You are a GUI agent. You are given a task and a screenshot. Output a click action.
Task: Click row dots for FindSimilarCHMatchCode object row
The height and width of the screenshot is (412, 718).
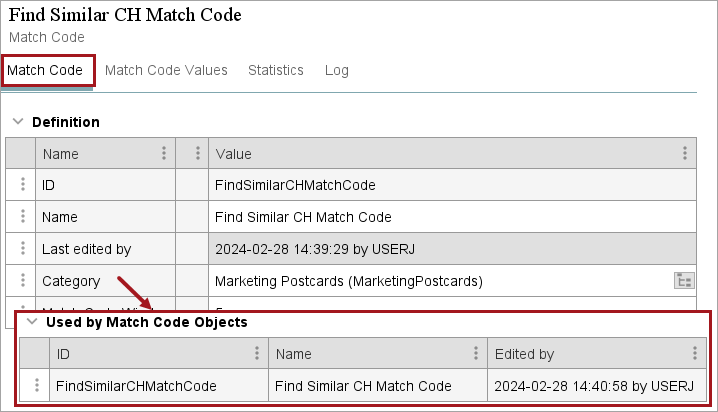36,385
